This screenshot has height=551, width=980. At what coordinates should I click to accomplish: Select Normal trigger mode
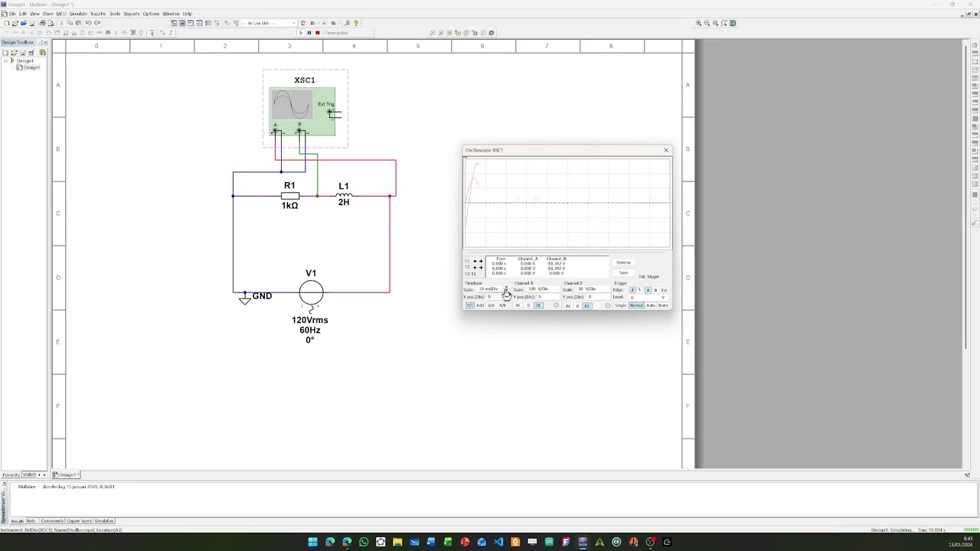pyautogui.click(x=636, y=305)
